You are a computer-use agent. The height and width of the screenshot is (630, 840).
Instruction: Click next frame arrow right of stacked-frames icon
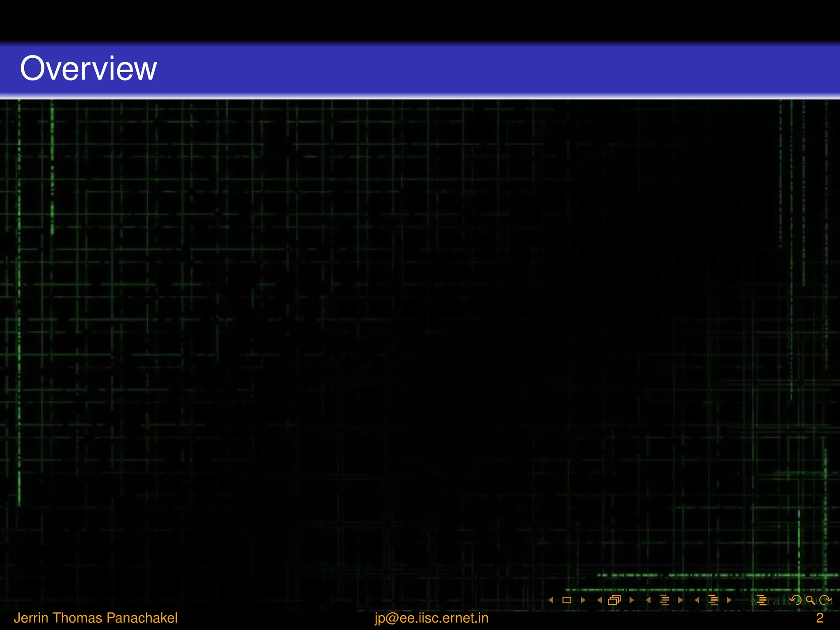(632, 600)
